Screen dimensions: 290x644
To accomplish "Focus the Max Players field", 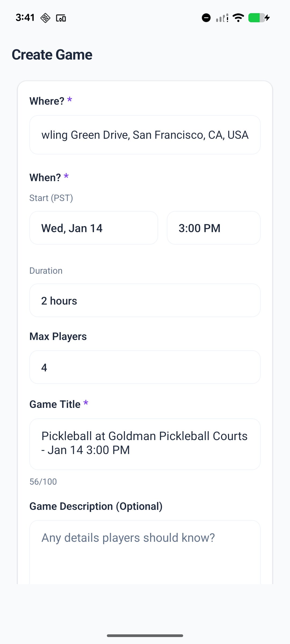I will (x=145, y=367).
